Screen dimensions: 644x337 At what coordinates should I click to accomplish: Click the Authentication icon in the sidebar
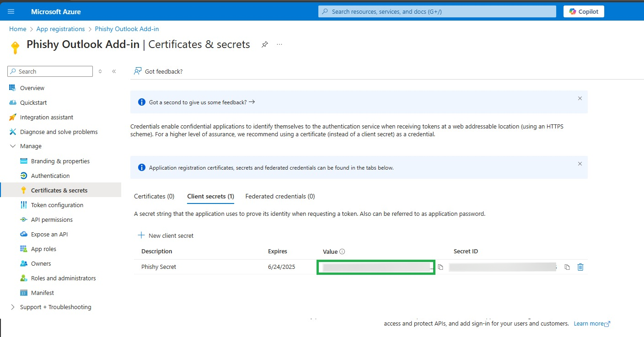tap(24, 176)
